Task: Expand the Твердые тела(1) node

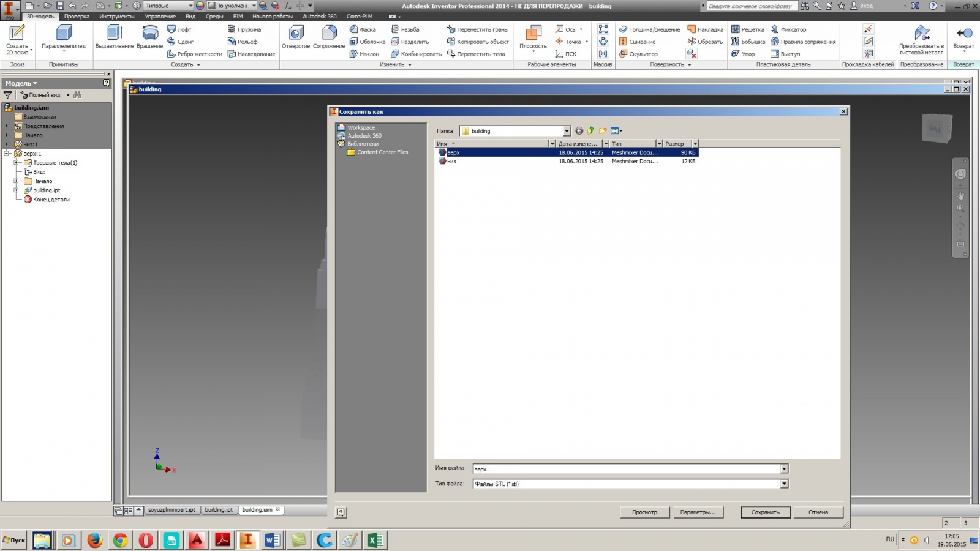Action: click(x=17, y=163)
